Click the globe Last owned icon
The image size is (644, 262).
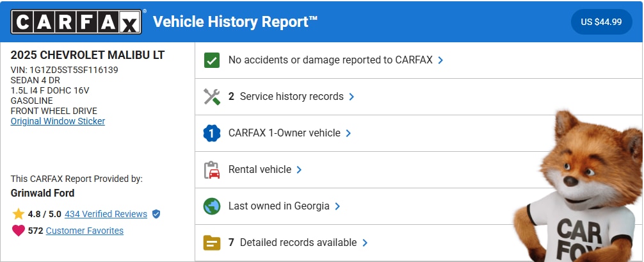211,206
